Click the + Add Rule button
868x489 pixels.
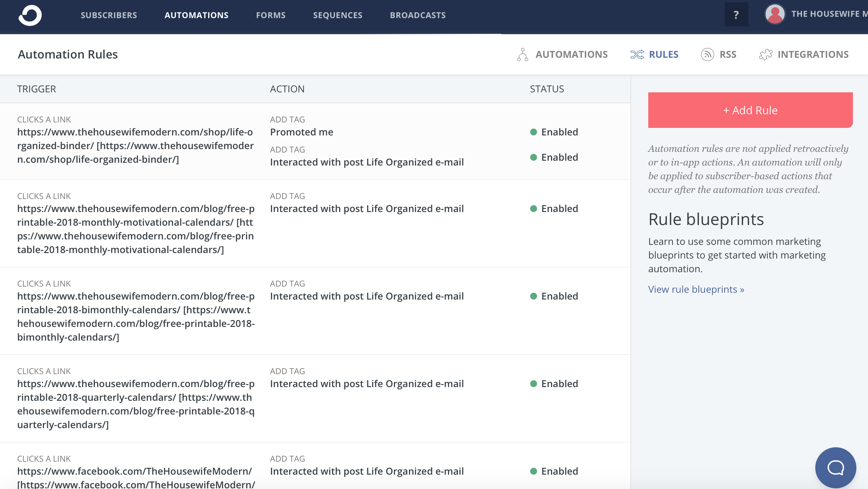(750, 110)
